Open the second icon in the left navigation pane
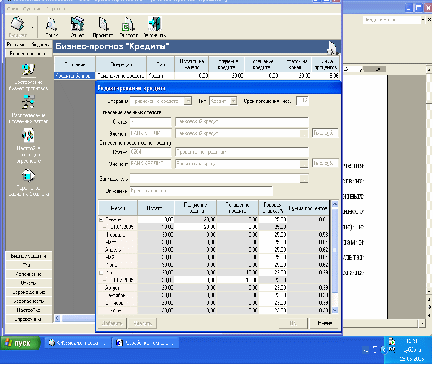433x365 pixels. click(28, 102)
